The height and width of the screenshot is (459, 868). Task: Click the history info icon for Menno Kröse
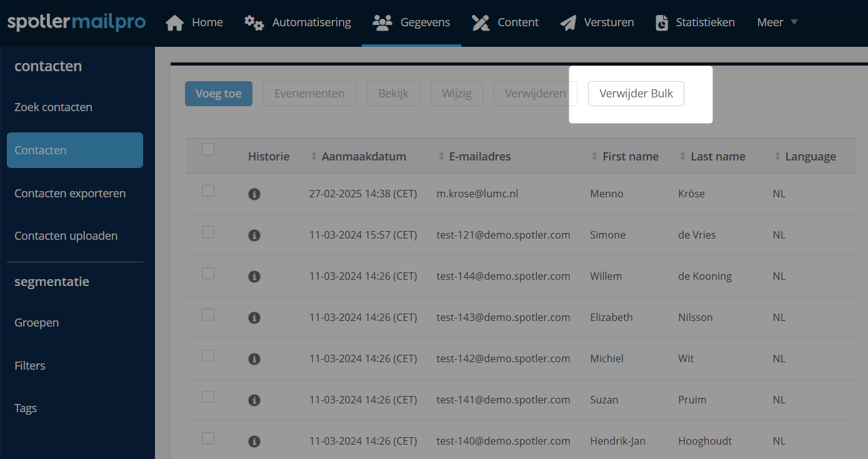[x=254, y=194]
